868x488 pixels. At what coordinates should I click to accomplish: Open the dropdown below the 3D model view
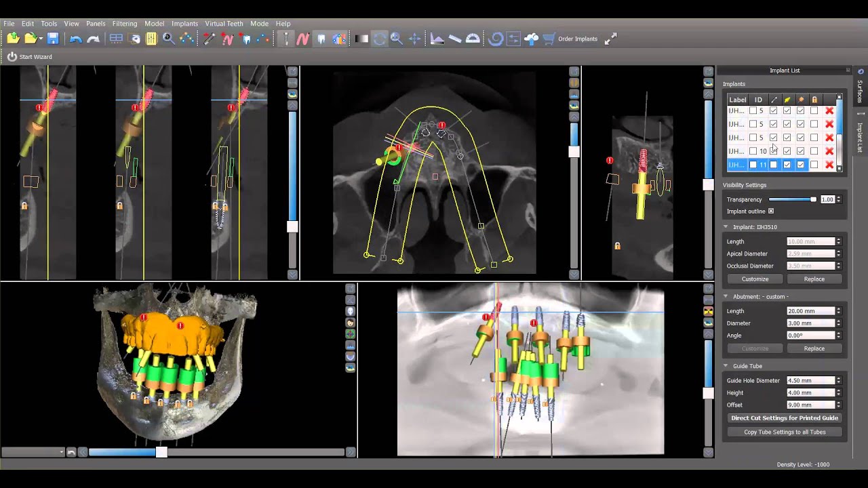[33, 452]
